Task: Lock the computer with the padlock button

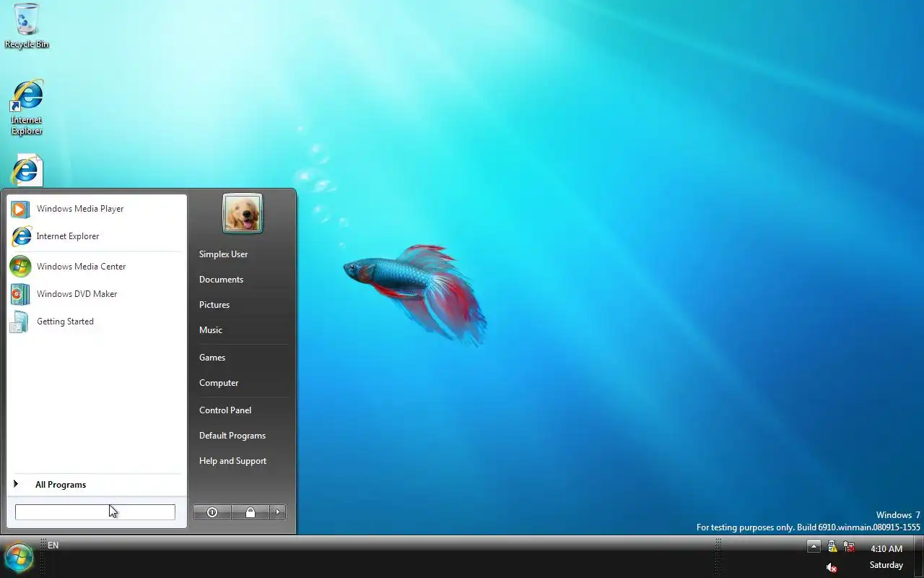Action: [250, 512]
